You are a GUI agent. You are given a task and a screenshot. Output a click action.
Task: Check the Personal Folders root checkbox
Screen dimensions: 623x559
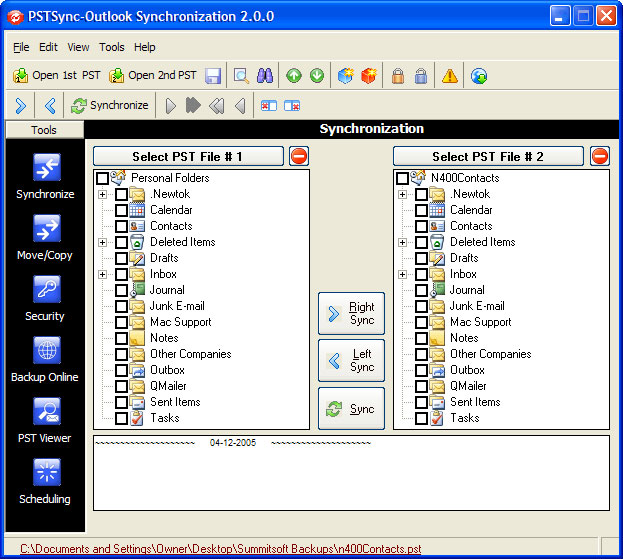click(103, 178)
